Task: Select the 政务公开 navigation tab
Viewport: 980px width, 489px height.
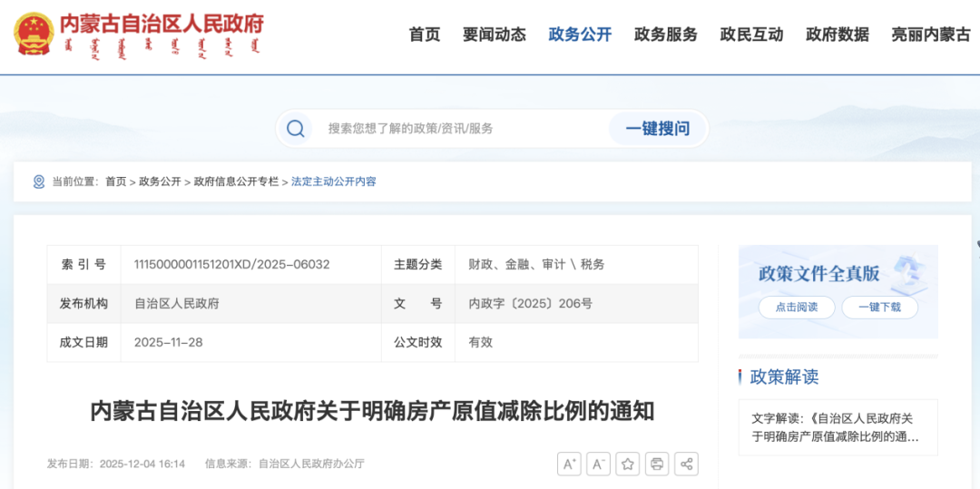Action: click(x=580, y=34)
